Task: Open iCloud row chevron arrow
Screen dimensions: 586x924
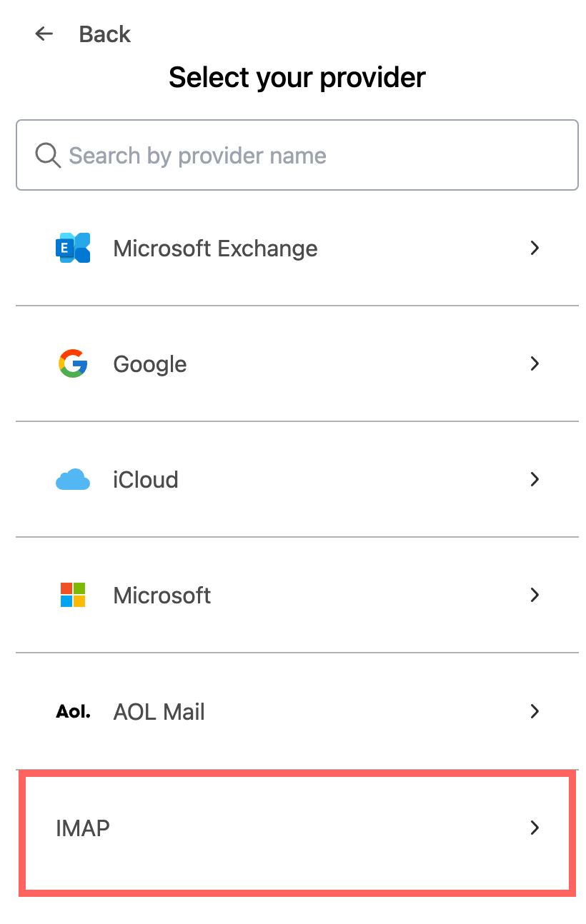Action: pyautogui.click(x=535, y=479)
